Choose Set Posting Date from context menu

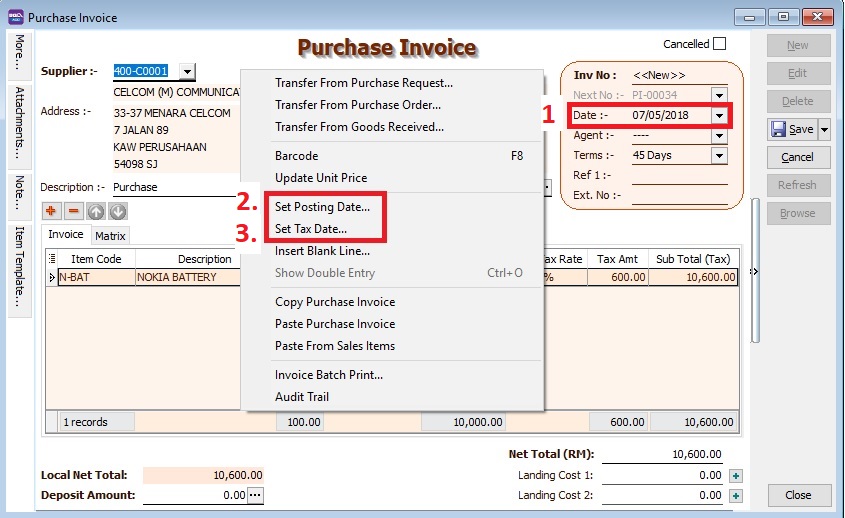322,208
